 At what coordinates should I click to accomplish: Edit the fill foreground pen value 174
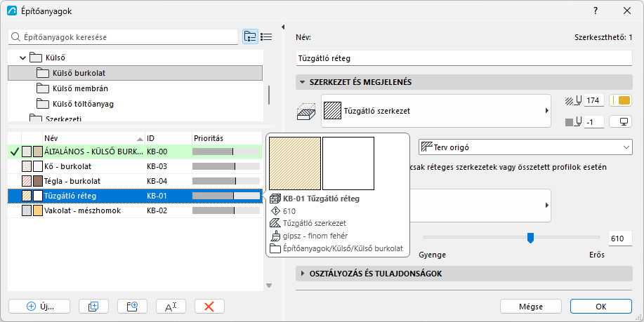coord(593,100)
